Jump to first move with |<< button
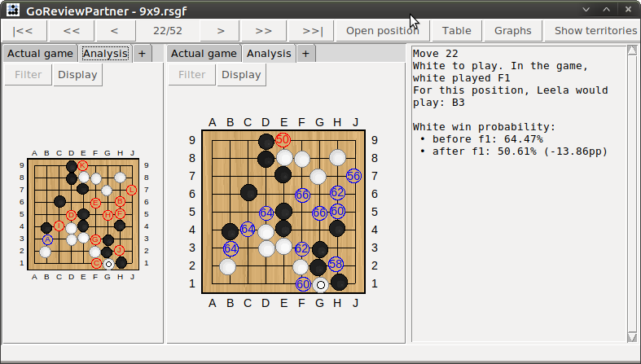This screenshot has width=641, height=364. [x=24, y=31]
